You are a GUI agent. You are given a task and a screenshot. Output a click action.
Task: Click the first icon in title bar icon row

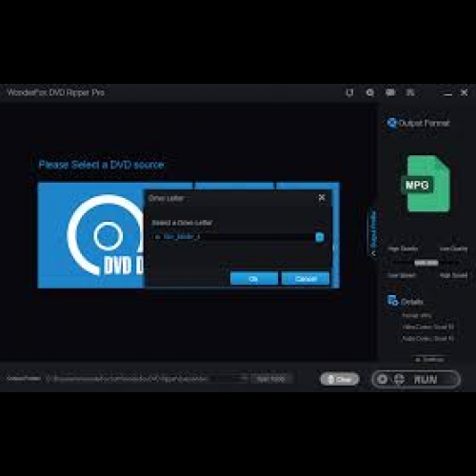(349, 92)
